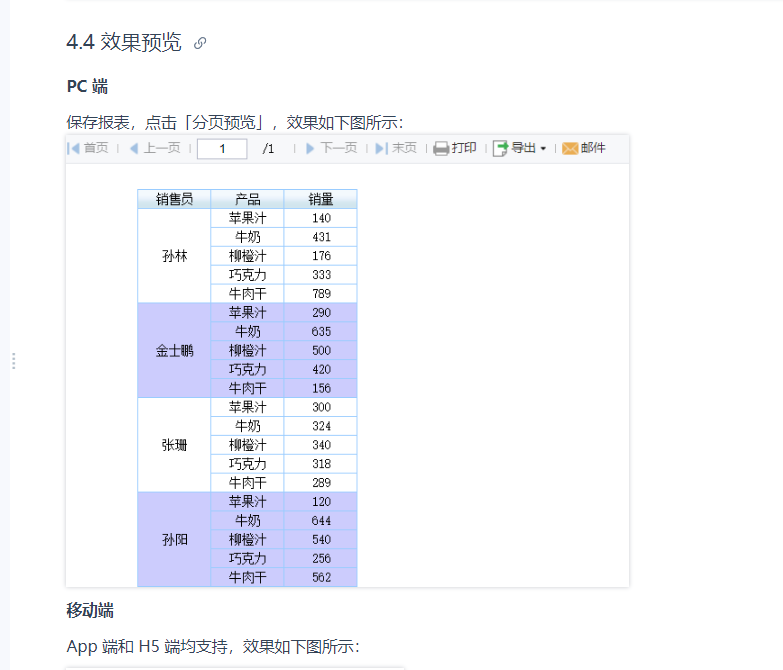783x670 pixels.
Task: Click the sales value 540
Action: [321, 540]
